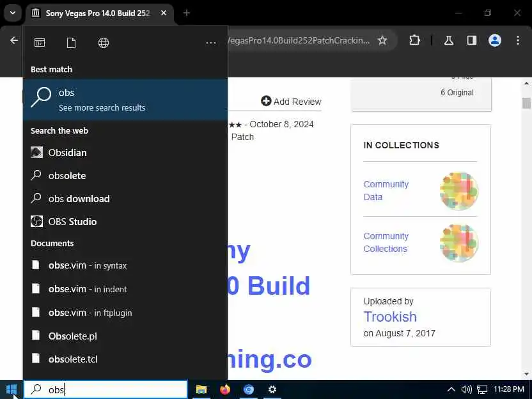Click Add Review on the page
532x399 pixels.
(291, 101)
